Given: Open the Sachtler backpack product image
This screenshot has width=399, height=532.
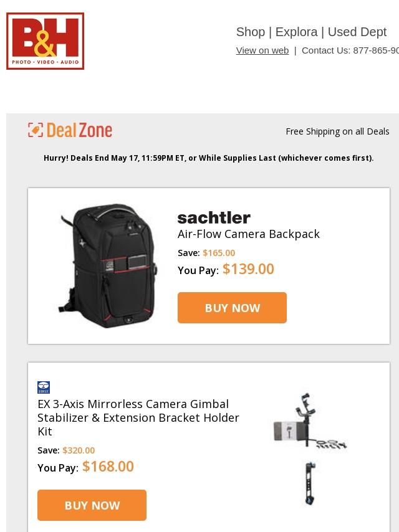Looking at the screenshot, I should (108, 265).
